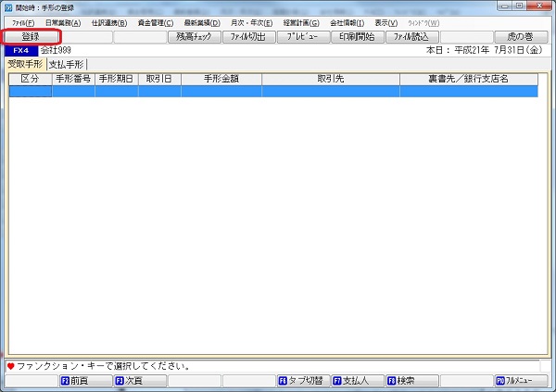Viewport: 556px width, 392px height.
Task: Switch to the 支払手形 tab
Action: pos(67,65)
